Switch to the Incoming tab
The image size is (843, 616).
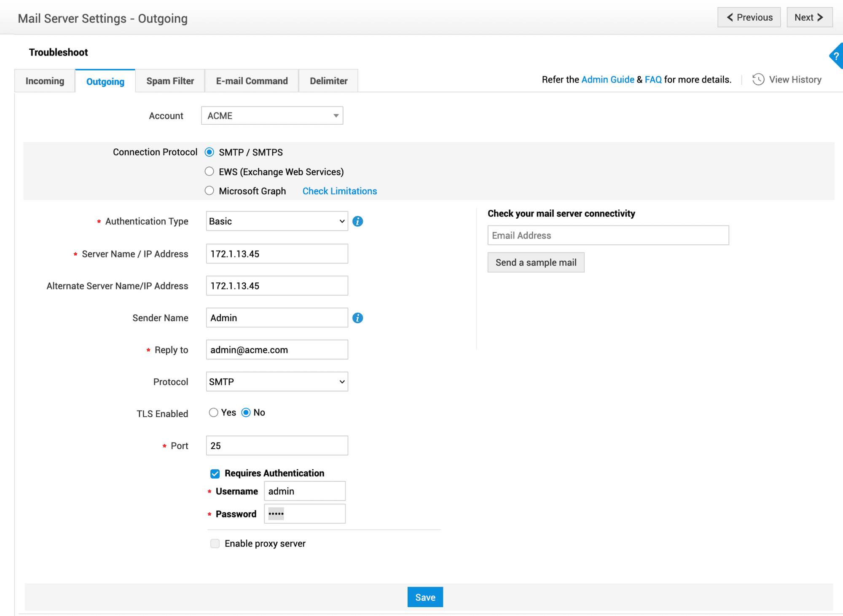click(45, 81)
